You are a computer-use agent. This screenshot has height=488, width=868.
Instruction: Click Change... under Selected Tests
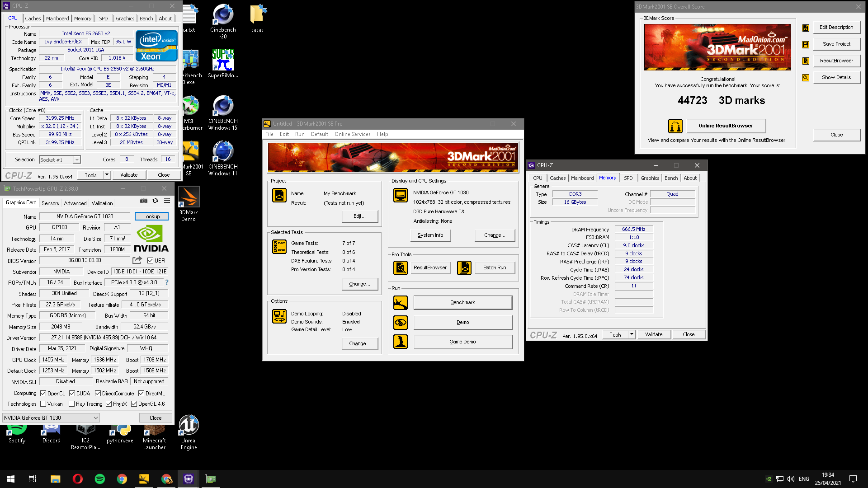click(359, 284)
